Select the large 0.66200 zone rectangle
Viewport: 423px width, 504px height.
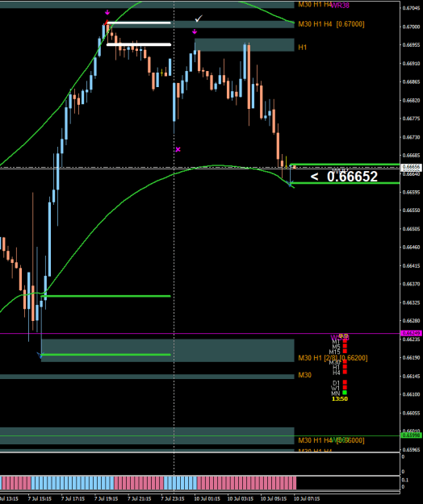168,350
